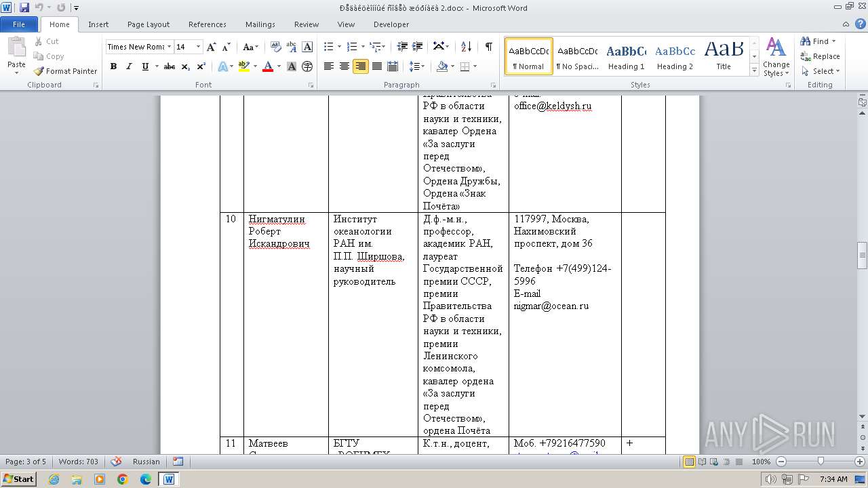This screenshot has width=868, height=488.
Task: Click Align Text Left icon
Action: click(329, 66)
